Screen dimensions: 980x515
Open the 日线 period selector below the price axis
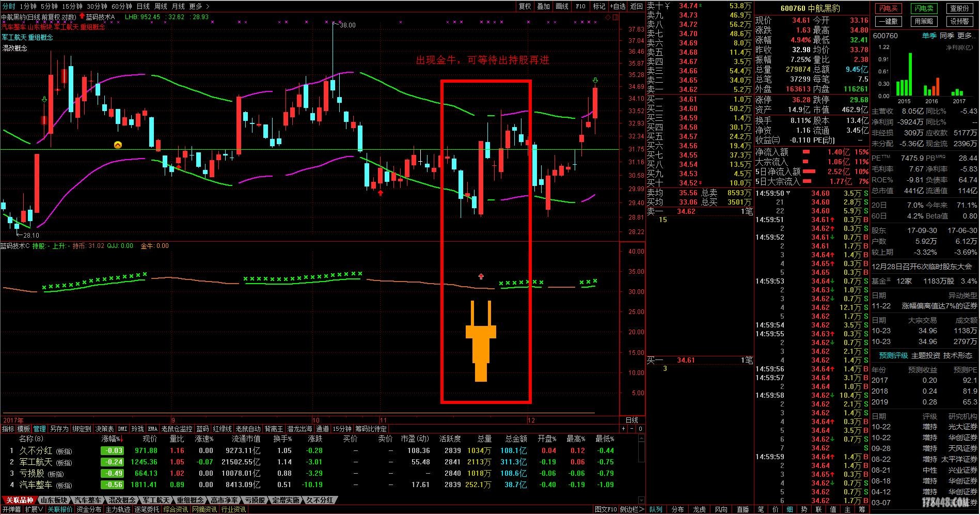[631, 420]
